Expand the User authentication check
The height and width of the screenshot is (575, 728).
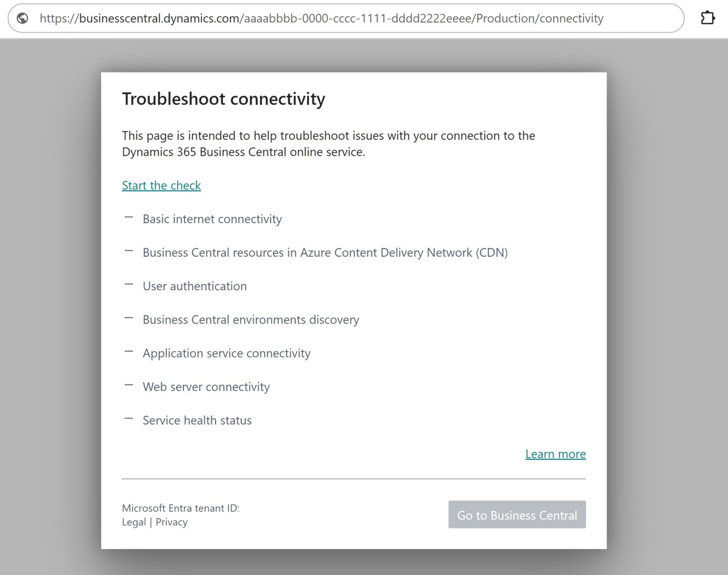(x=128, y=285)
